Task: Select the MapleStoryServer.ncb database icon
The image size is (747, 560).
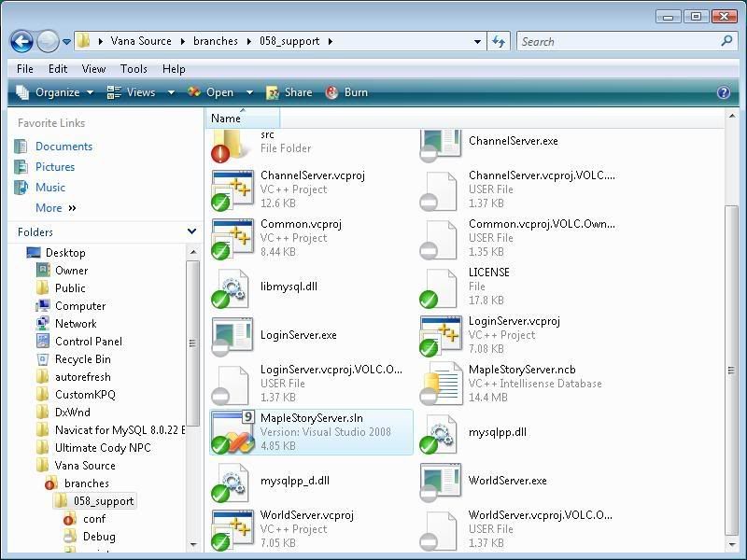Action: (441, 384)
